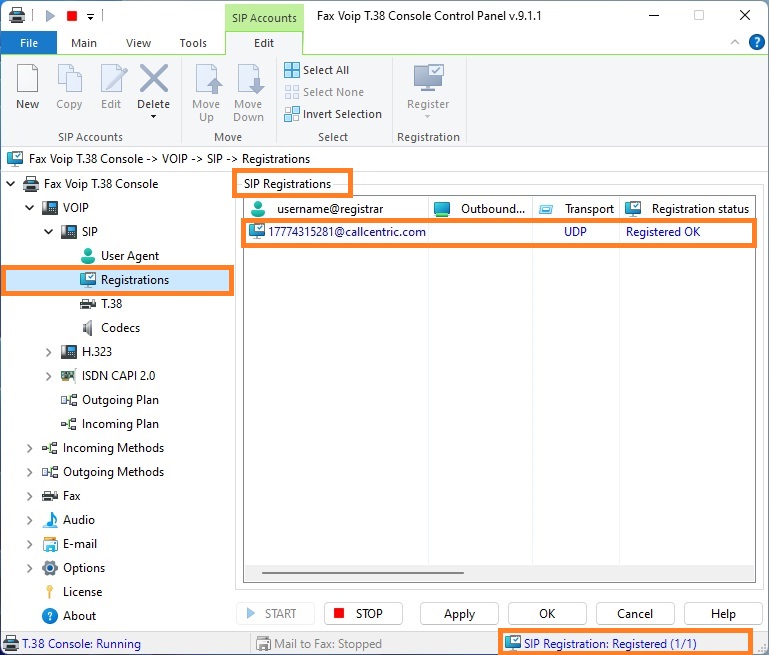
Task: Switch to the View ribbon tab
Action: click(138, 43)
